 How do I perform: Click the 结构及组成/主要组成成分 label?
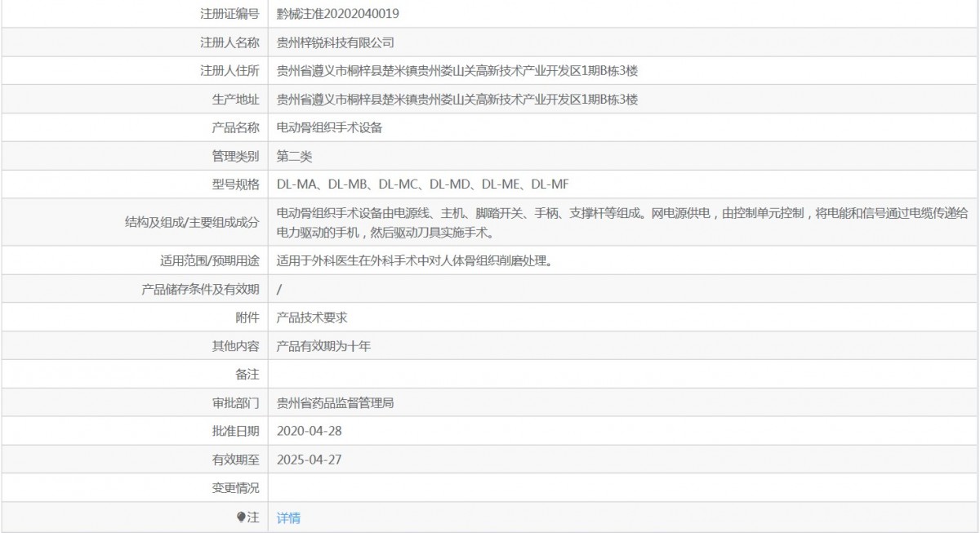(190, 223)
